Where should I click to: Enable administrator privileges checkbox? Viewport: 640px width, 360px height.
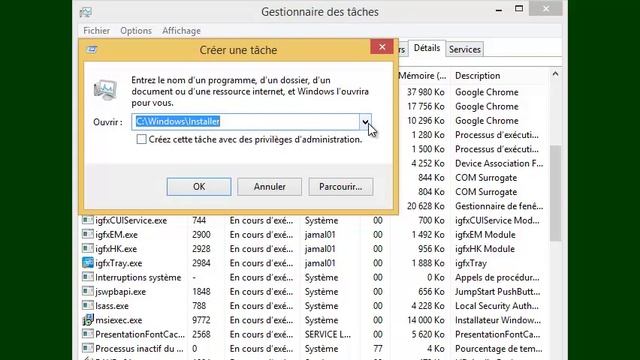(x=141, y=139)
